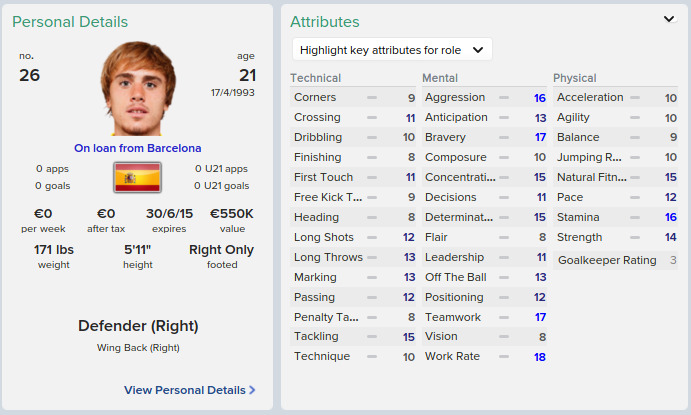Image resolution: width=691 pixels, height=415 pixels.
Task: Click the Spain flag icon
Action: click(x=137, y=178)
